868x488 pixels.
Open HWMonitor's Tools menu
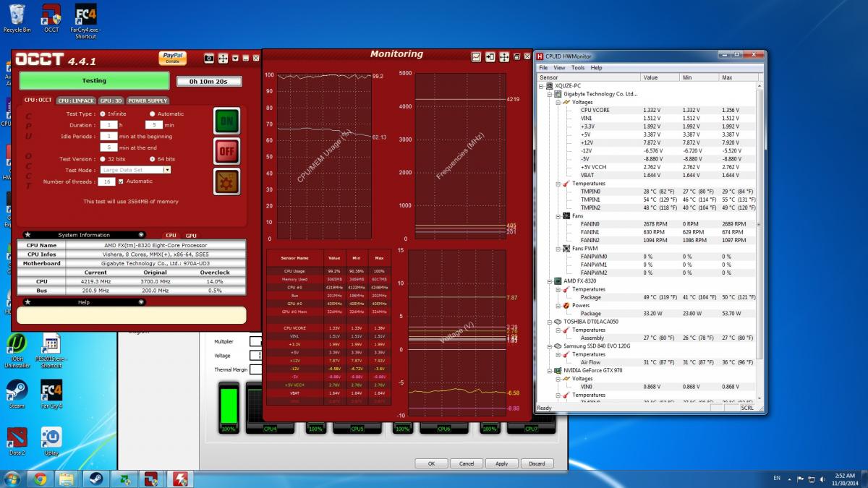point(578,68)
